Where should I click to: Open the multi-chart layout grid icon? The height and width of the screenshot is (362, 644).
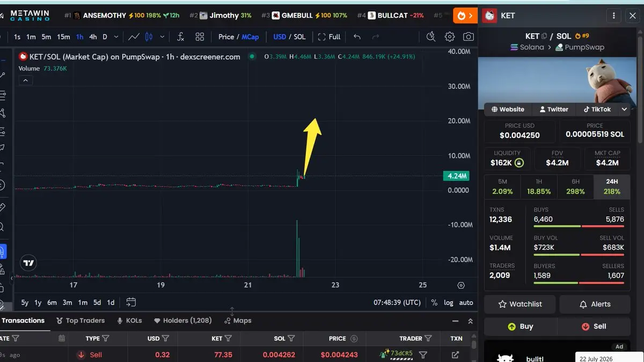[200, 37]
